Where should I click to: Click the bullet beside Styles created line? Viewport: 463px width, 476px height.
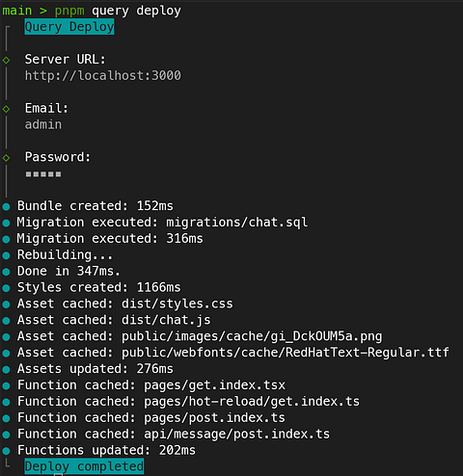point(6,288)
